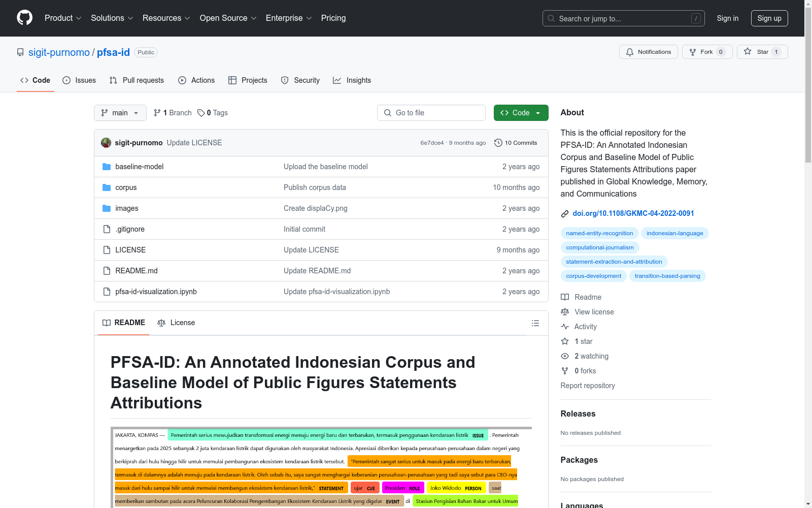Open the Update LICENSE latest commit message
The width and height of the screenshot is (812, 508).
point(194,143)
